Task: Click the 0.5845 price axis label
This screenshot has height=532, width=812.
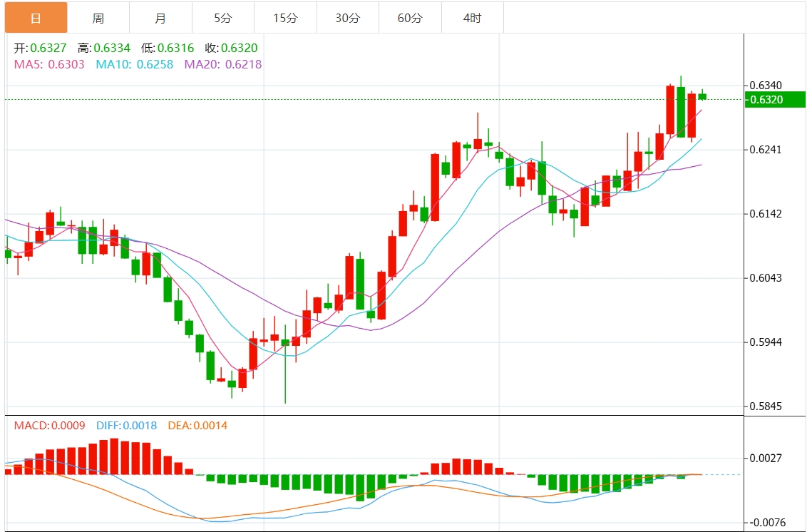Action: click(766, 406)
